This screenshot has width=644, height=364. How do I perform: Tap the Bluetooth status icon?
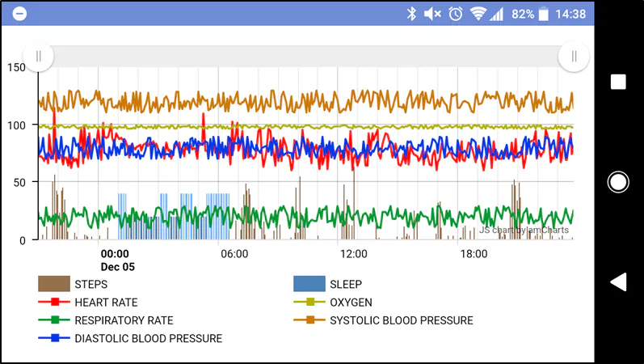tap(410, 14)
